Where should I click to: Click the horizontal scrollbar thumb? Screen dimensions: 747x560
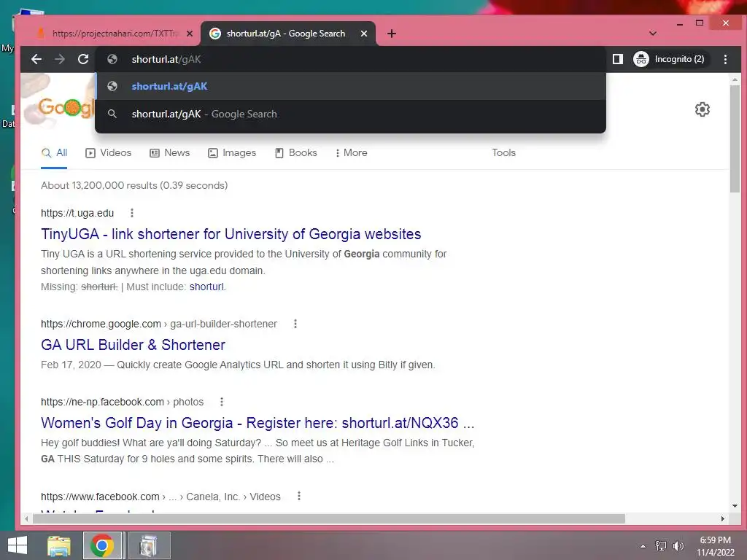[328, 518]
